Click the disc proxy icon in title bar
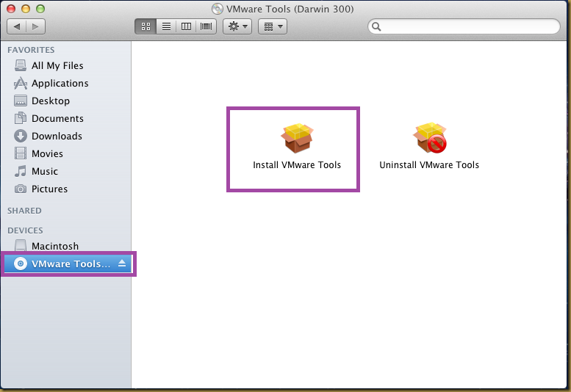This screenshot has height=392, width=571. pyautogui.click(x=218, y=9)
